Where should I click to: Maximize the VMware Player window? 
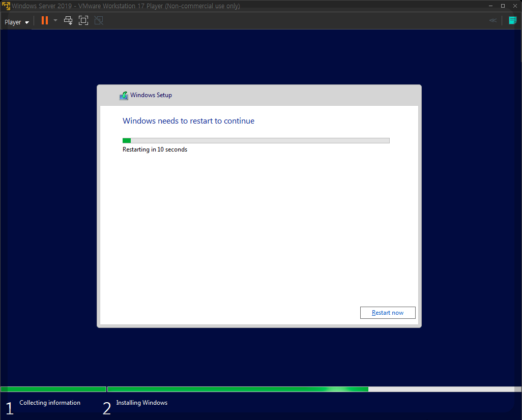[503, 6]
